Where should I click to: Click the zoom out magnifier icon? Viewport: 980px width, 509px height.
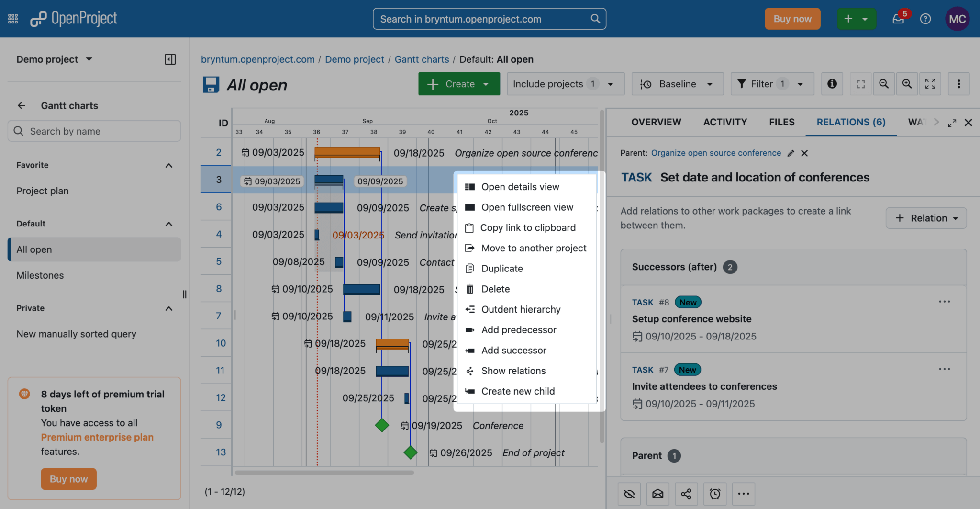pos(884,84)
